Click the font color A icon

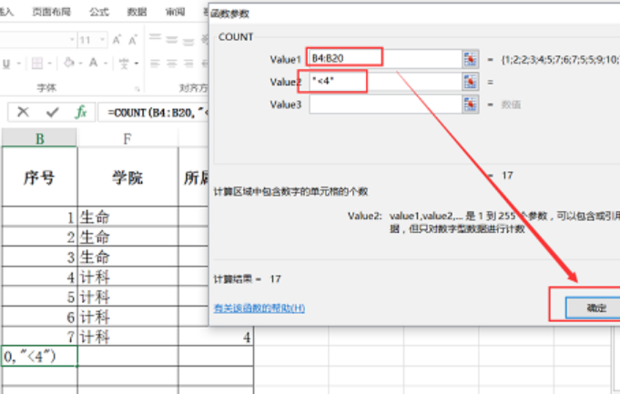[x=93, y=63]
